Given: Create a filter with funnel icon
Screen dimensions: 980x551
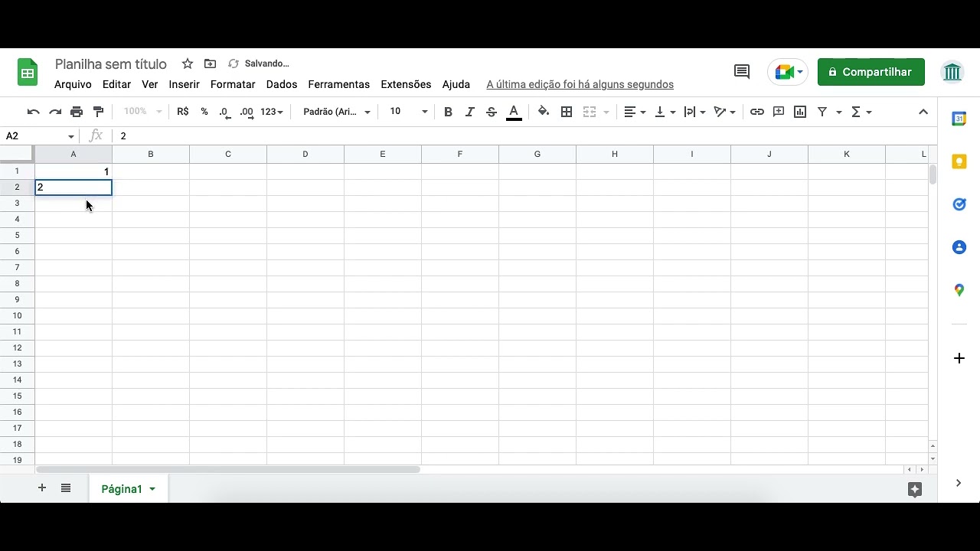Looking at the screenshot, I should [x=822, y=112].
